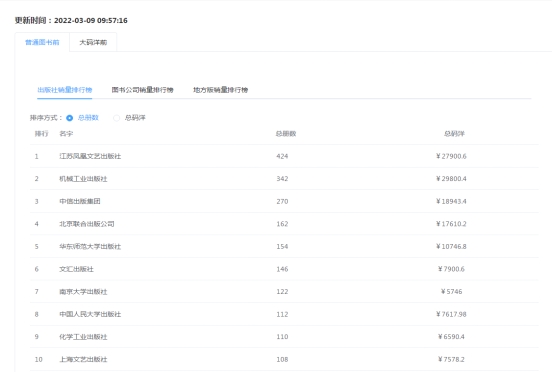Click rank number 5 in the table
The height and width of the screenshot is (372, 552).
pos(37,246)
